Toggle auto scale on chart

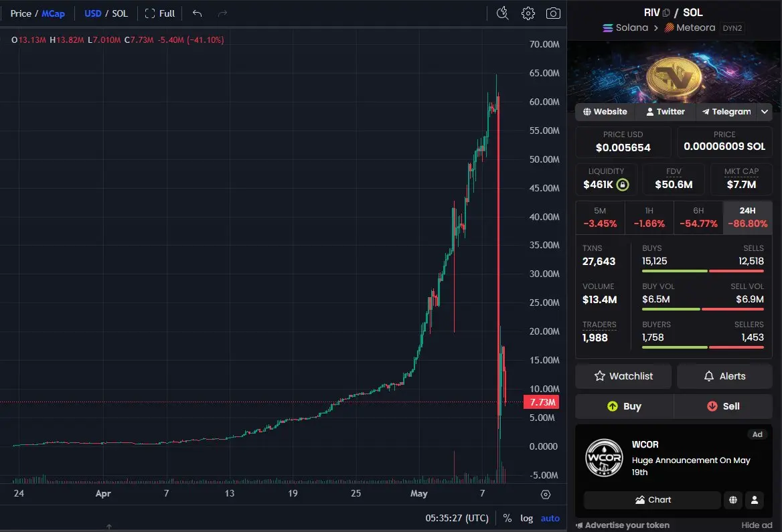point(550,518)
